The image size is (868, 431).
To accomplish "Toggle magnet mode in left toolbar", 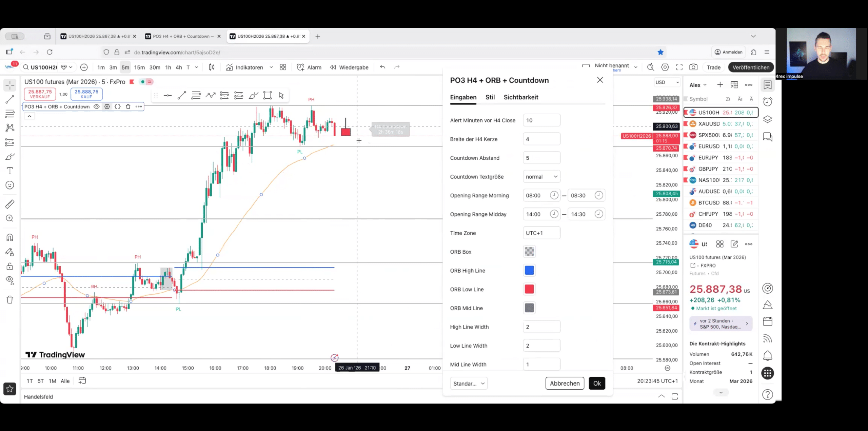I will [10, 237].
